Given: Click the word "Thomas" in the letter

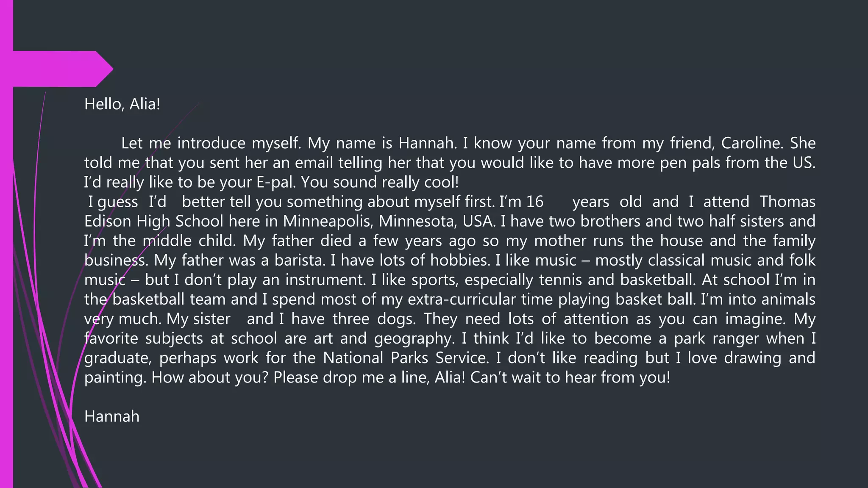Looking at the screenshot, I should point(787,202).
